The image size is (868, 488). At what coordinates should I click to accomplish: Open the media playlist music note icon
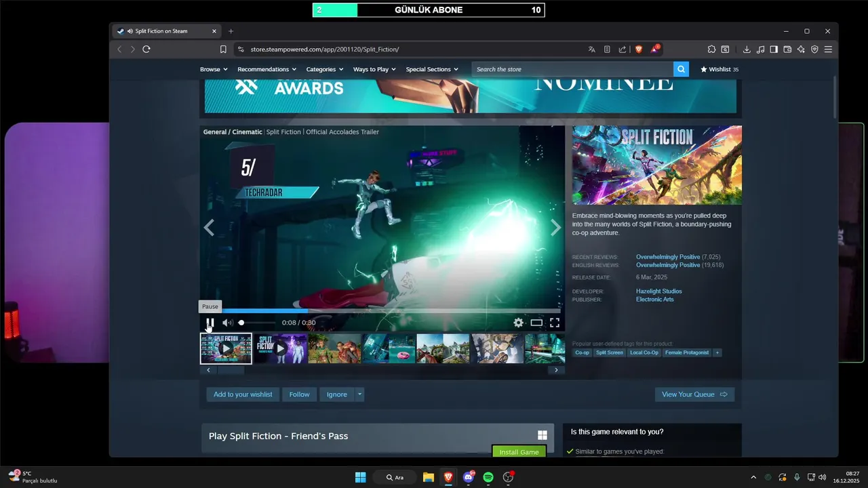(760, 49)
